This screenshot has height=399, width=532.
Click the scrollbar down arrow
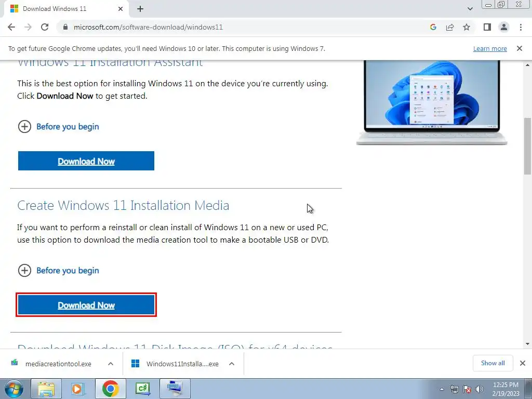(x=528, y=344)
